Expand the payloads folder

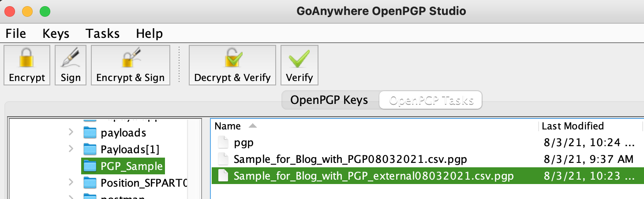pos(71,132)
